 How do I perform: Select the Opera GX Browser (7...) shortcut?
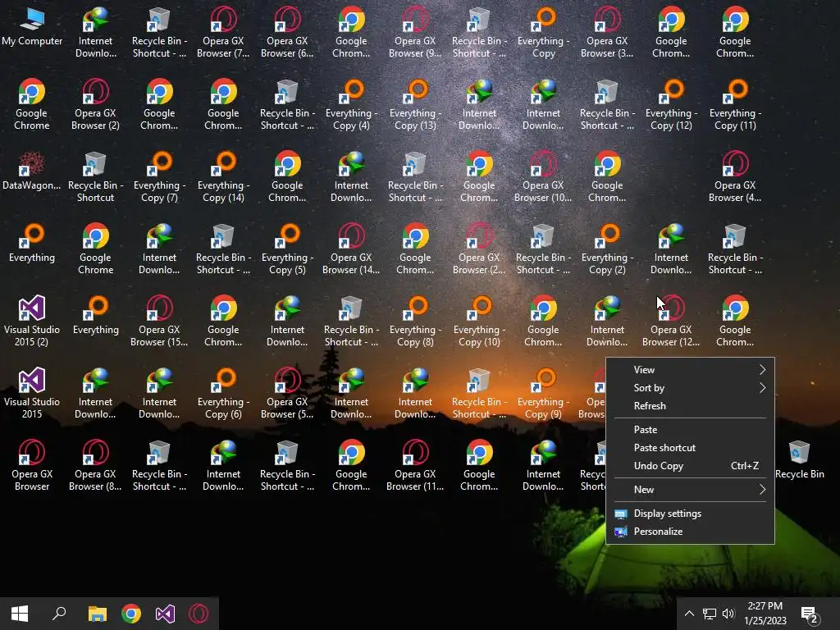click(223, 32)
